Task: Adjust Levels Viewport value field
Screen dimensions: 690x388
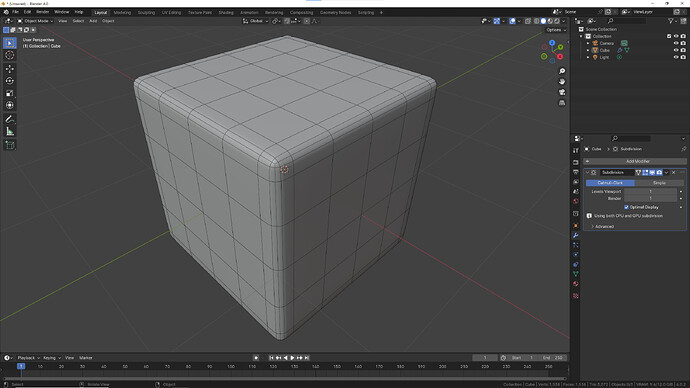Action: tap(650, 192)
